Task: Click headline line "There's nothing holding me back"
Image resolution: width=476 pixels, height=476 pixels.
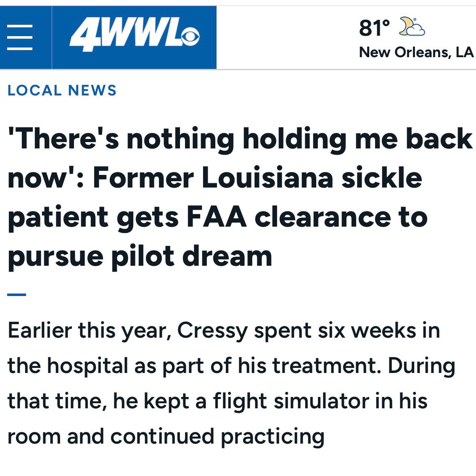Action: (240, 139)
